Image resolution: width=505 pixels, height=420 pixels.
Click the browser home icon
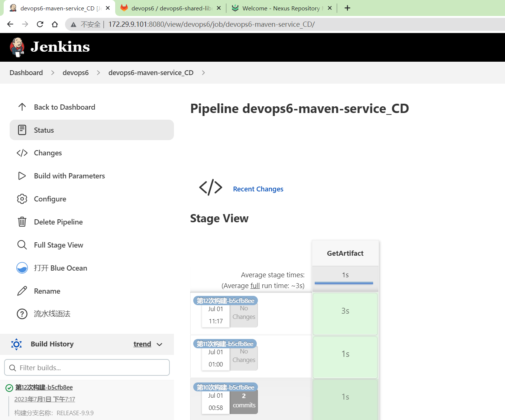click(x=55, y=24)
